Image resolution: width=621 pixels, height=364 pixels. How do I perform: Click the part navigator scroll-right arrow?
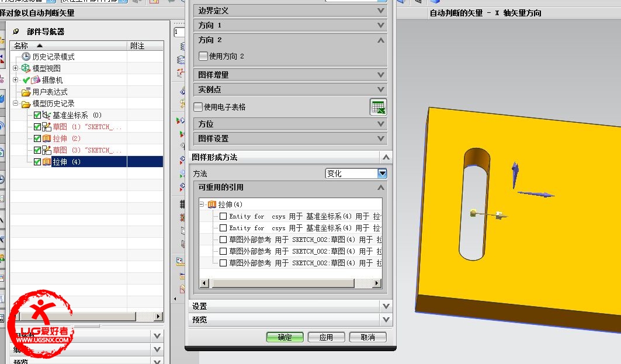(x=158, y=317)
